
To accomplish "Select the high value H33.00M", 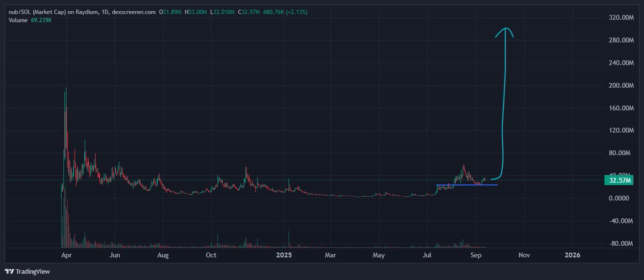I will coord(195,12).
